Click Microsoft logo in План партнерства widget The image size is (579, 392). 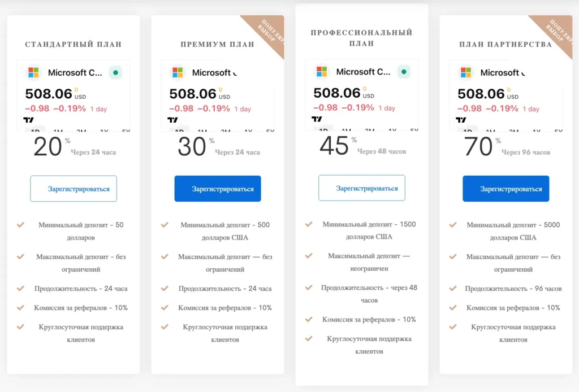(x=466, y=73)
